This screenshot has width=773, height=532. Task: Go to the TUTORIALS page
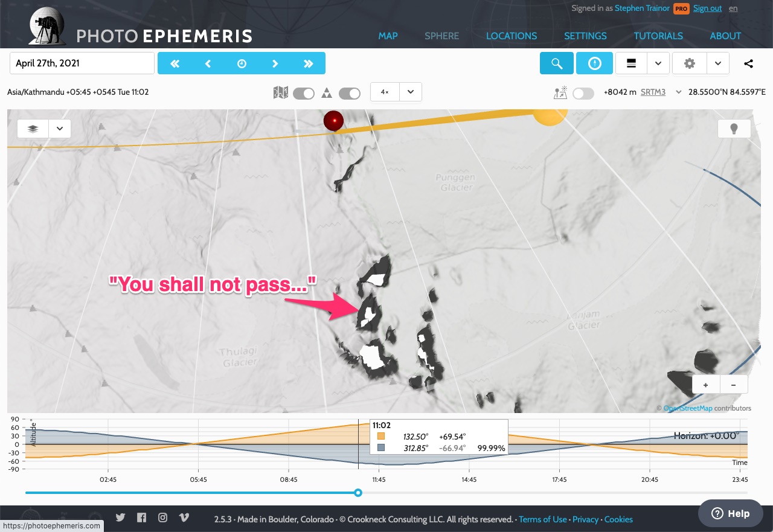[x=658, y=36]
